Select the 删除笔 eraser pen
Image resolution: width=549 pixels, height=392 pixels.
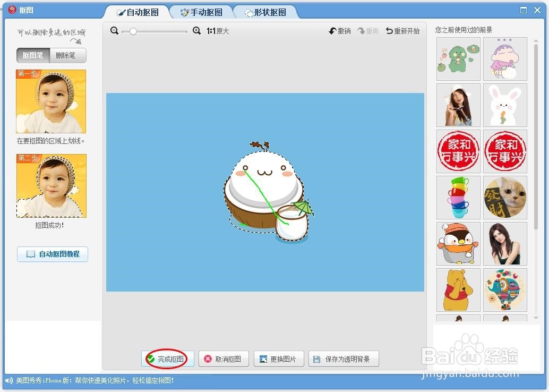click(68, 55)
